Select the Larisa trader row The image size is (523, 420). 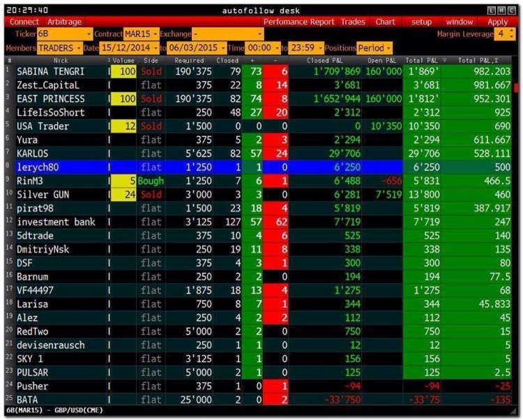258,304
